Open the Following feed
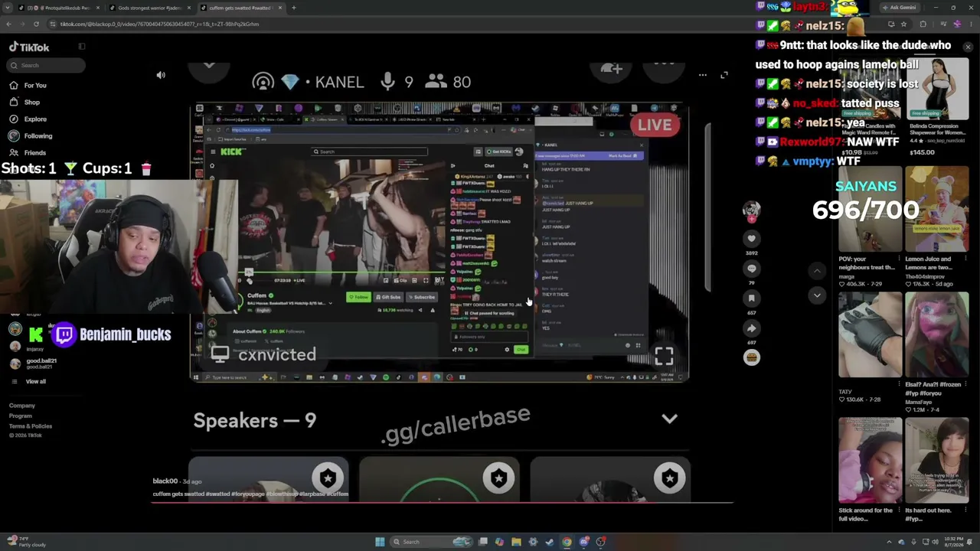Viewport: 980px width, 551px height. coord(38,135)
